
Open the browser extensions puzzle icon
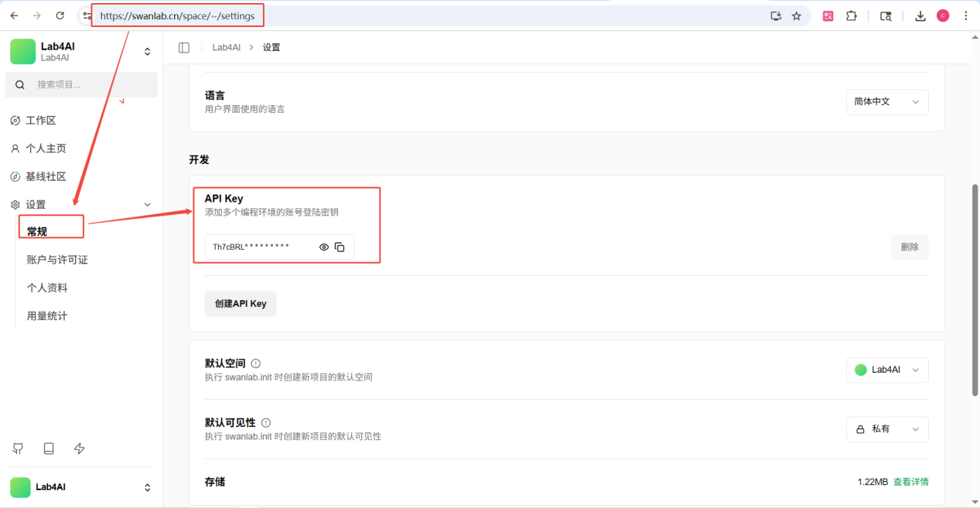[852, 15]
